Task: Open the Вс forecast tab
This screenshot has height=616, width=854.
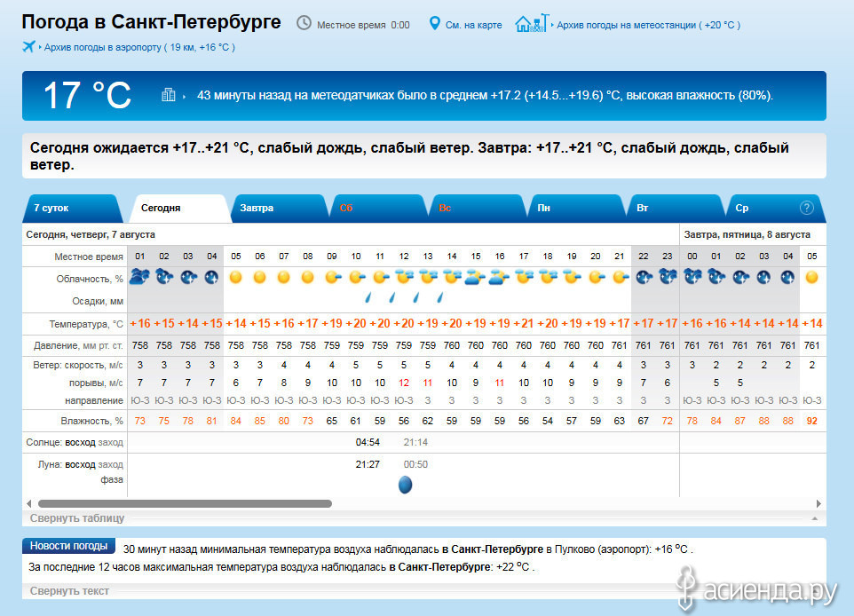Action: tap(478, 208)
